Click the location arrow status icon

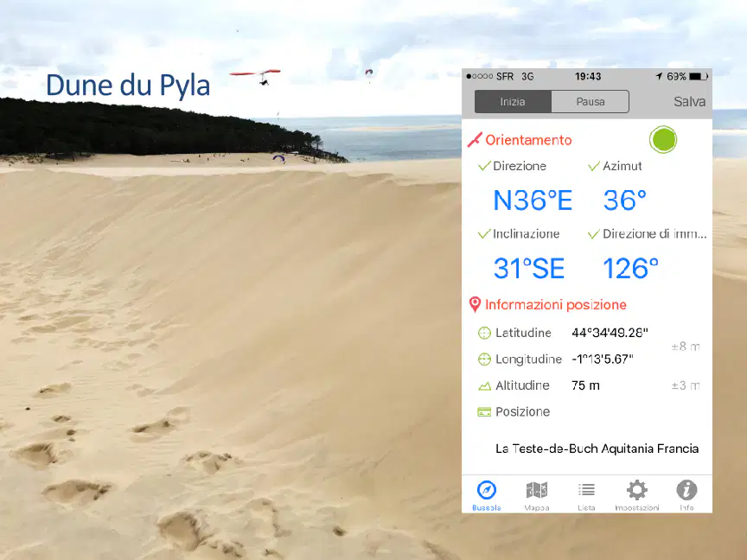click(659, 76)
